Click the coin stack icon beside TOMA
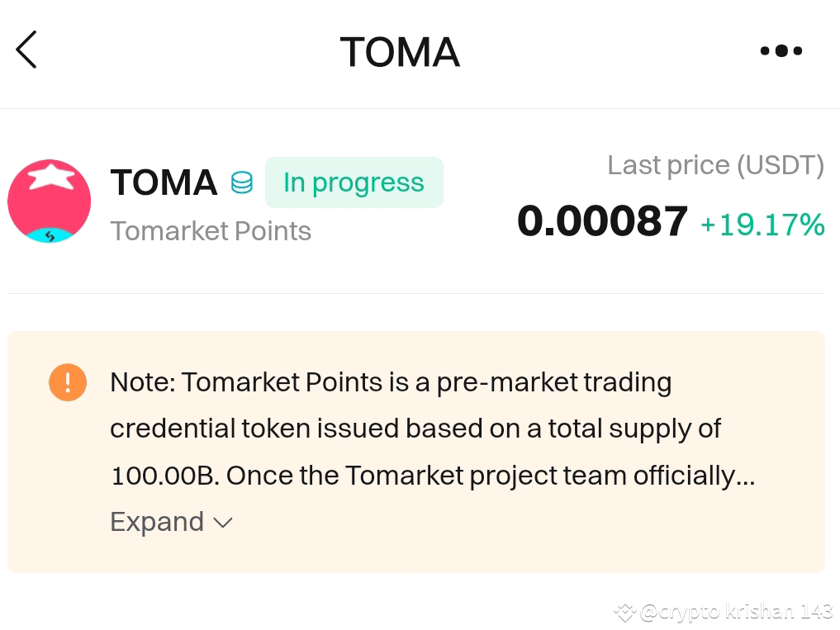The image size is (840, 630). click(x=242, y=182)
